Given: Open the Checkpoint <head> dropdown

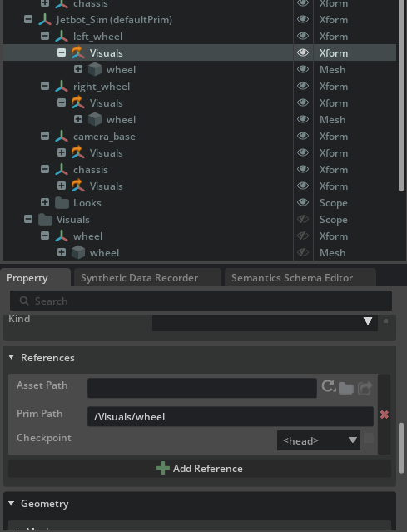Looking at the screenshot, I should click(319, 440).
